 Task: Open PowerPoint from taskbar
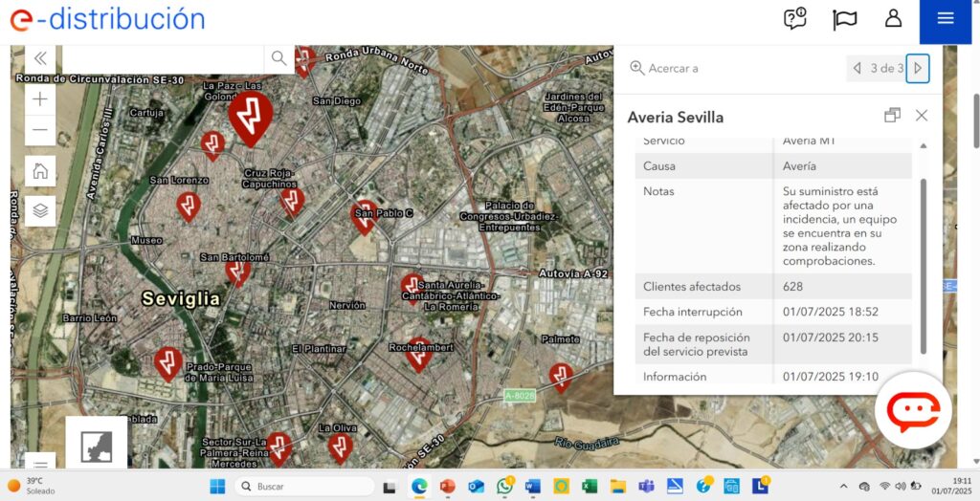(448, 486)
